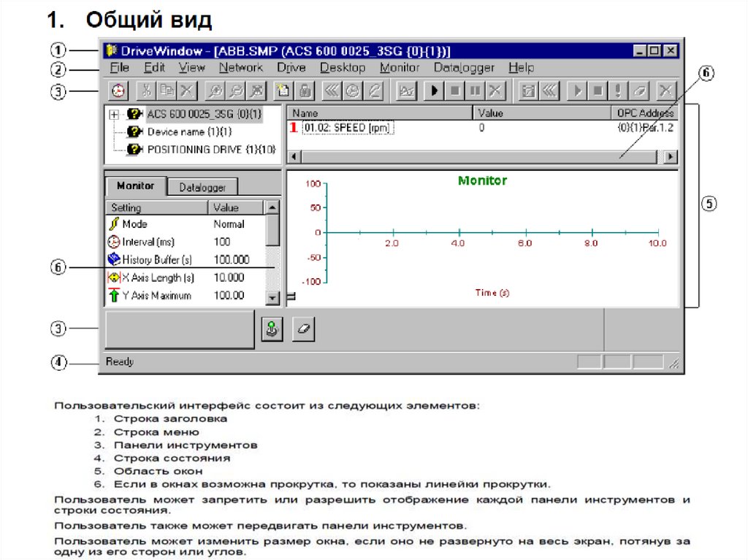Click the Value column header in parameter list
Image resolution: width=748 pixels, height=560 pixels.
click(542, 113)
